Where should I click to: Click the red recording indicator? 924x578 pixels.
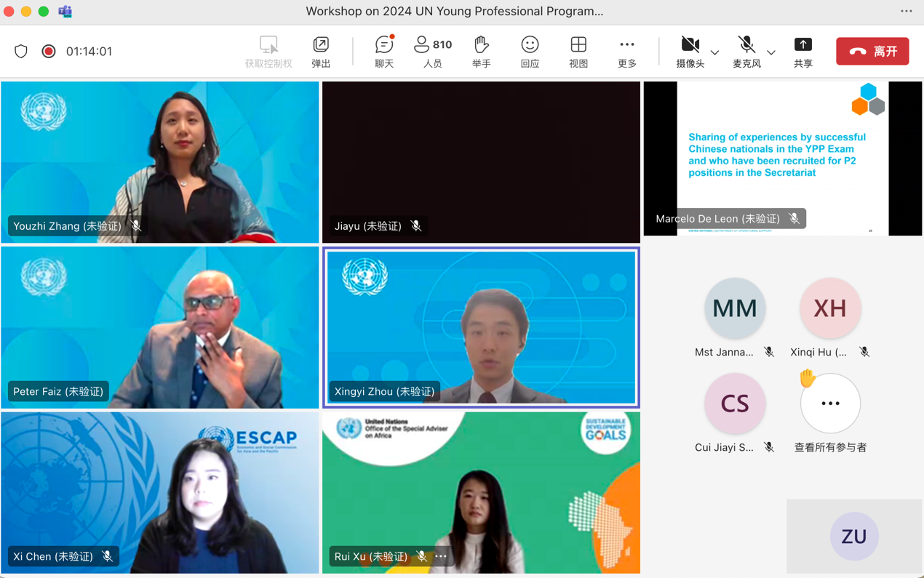click(x=49, y=52)
